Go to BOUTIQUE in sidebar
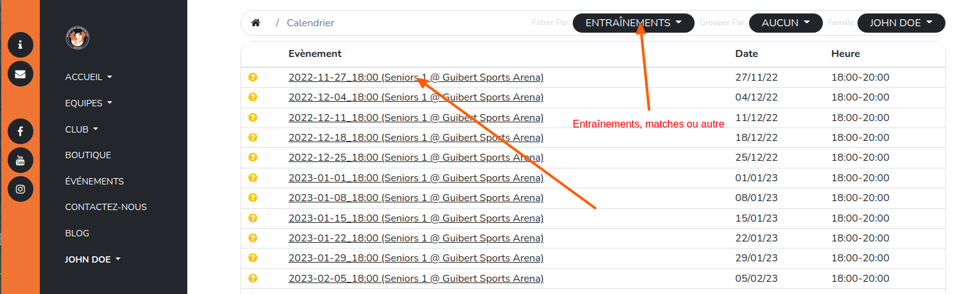The image size is (980, 294). (88, 155)
